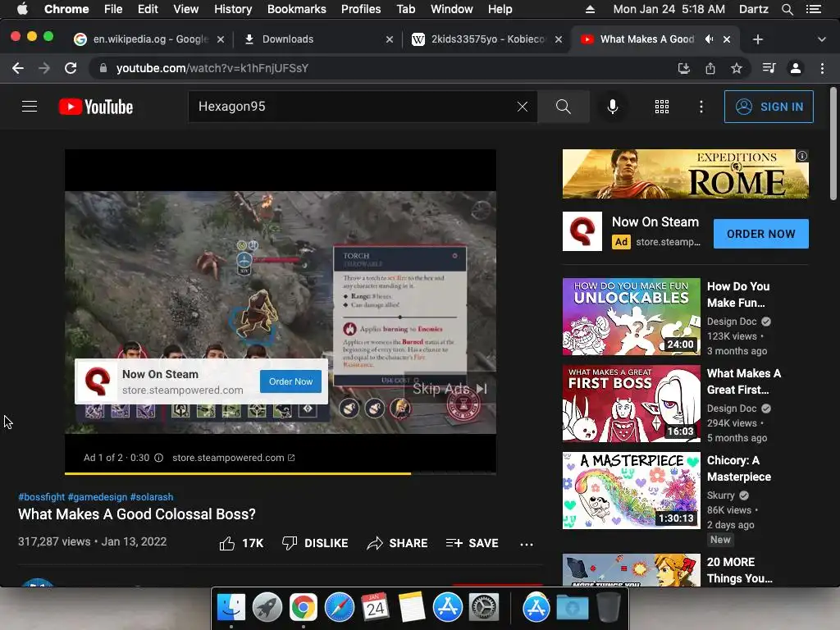Screen dimensions: 840x630
Task: Open the Profiles menu
Action: click(x=361, y=9)
